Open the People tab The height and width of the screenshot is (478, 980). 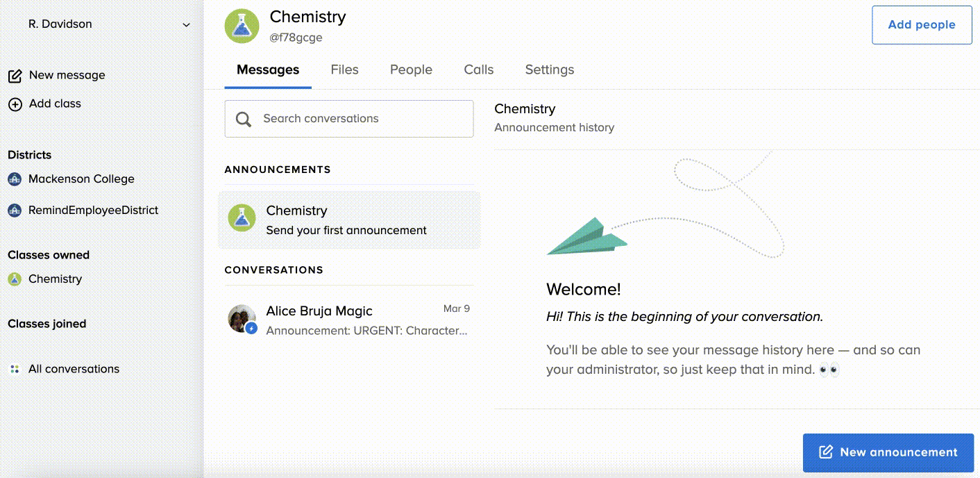(x=411, y=69)
